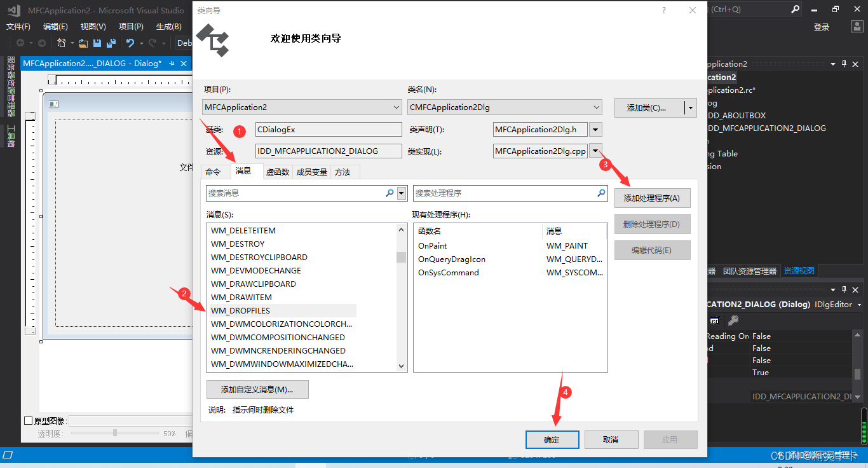Open a file using the Open toolbar icon

point(83,43)
